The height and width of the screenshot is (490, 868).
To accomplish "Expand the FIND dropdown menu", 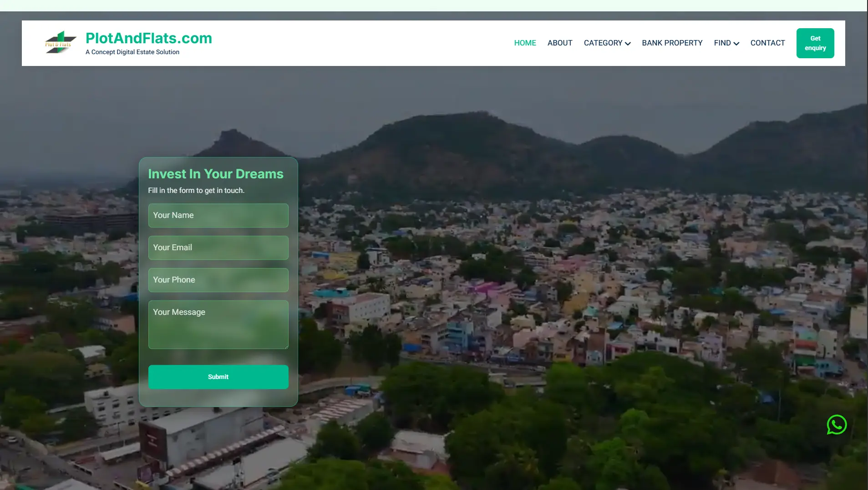I will (726, 43).
